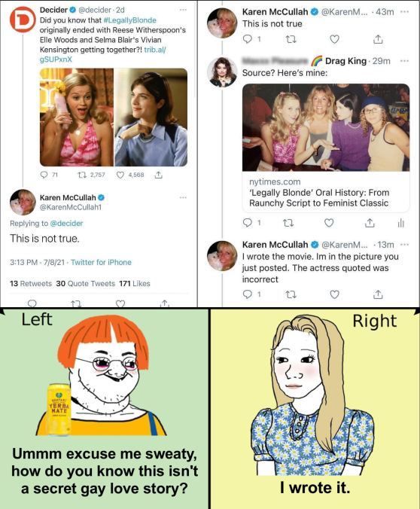Open more options on Karen McCullah's 43m tweet
This screenshot has height=509, width=420.
point(404,12)
